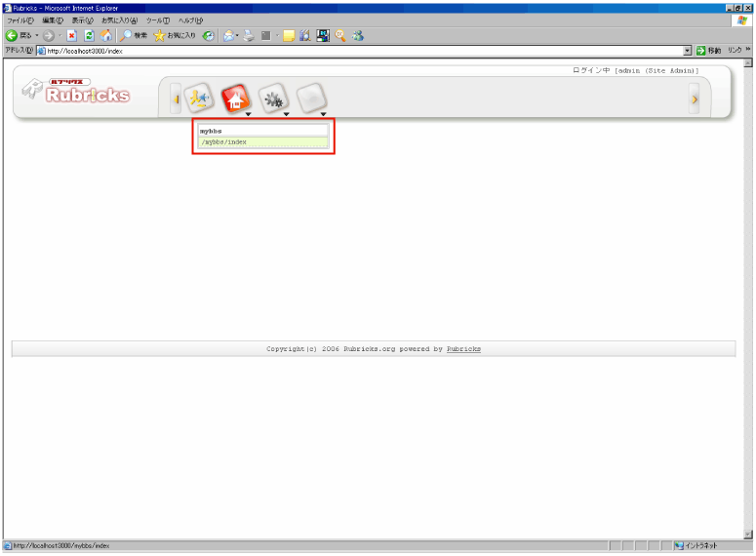Expand the home module dropdown arrow
Viewport: 756px width, 556px height.
click(x=249, y=114)
